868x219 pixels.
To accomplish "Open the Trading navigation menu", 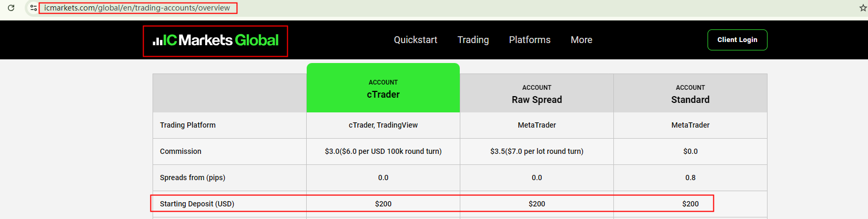I will click(x=473, y=40).
